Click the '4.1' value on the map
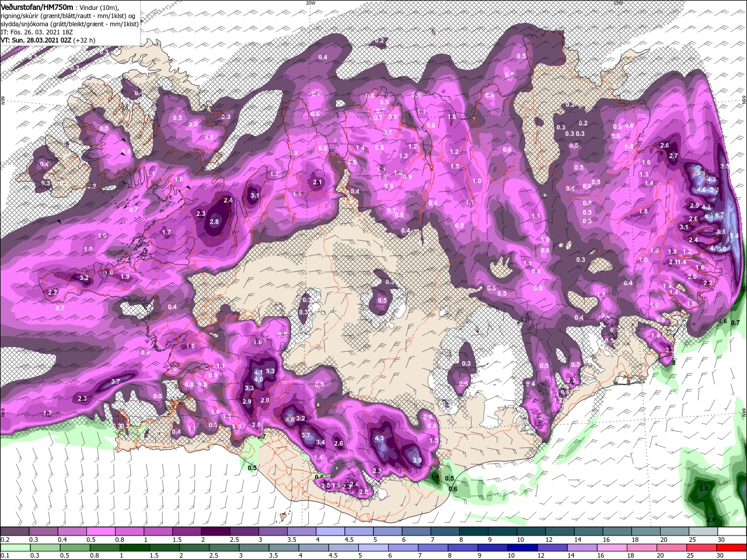 point(259,372)
